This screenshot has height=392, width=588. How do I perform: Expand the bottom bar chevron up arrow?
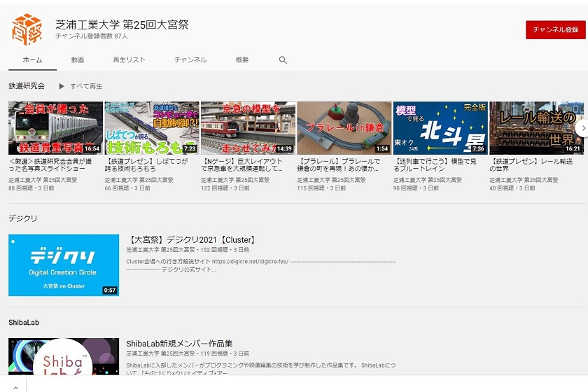point(15,388)
